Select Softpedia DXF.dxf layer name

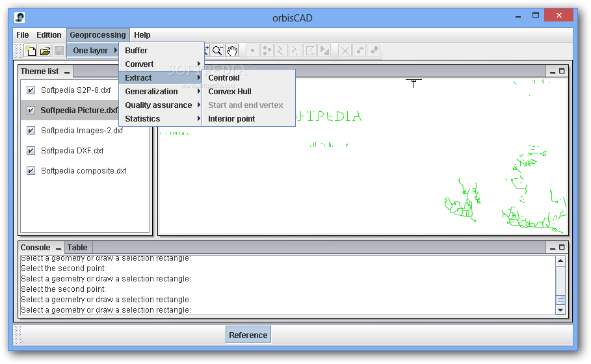click(x=72, y=150)
